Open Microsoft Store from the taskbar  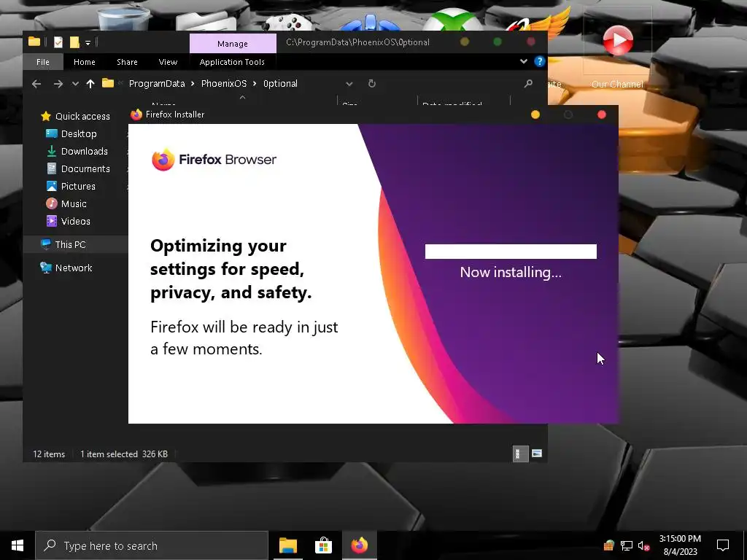pyautogui.click(x=323, y=545)
